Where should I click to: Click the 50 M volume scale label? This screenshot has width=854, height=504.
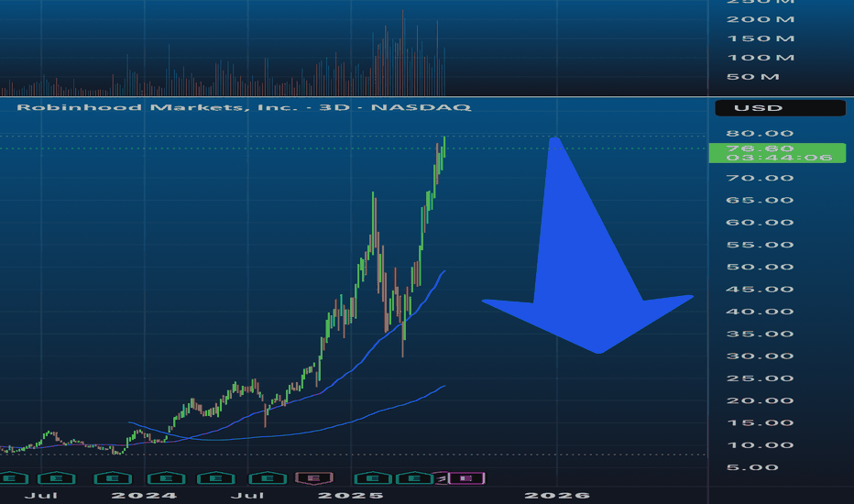[752, 77]
